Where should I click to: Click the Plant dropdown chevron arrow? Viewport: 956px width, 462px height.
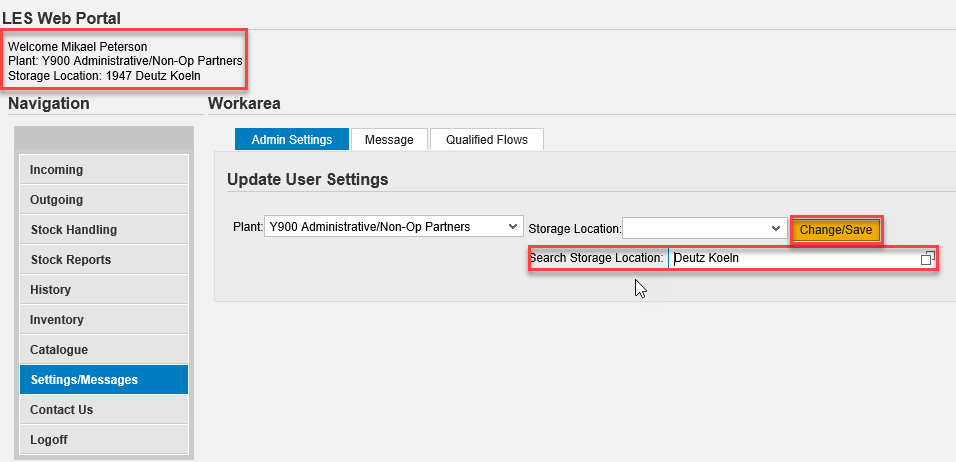pyautogui.click(x=512, y=227)
